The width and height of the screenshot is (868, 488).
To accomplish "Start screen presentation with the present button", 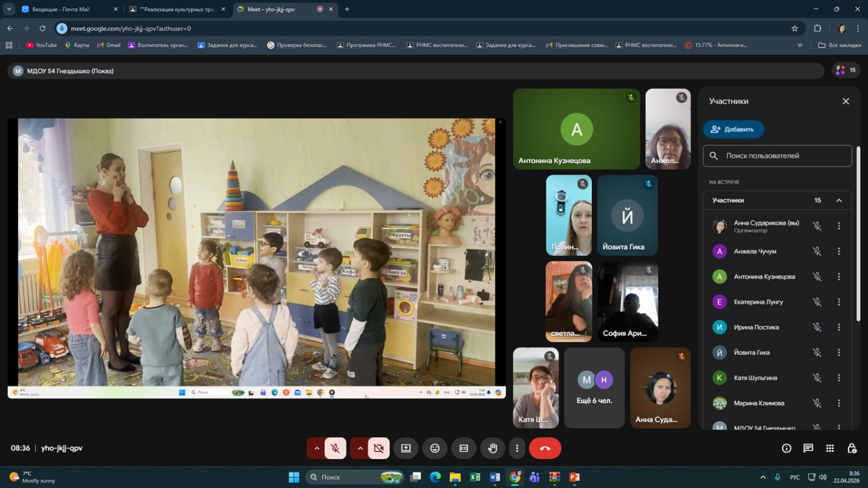I will point(406,448).
